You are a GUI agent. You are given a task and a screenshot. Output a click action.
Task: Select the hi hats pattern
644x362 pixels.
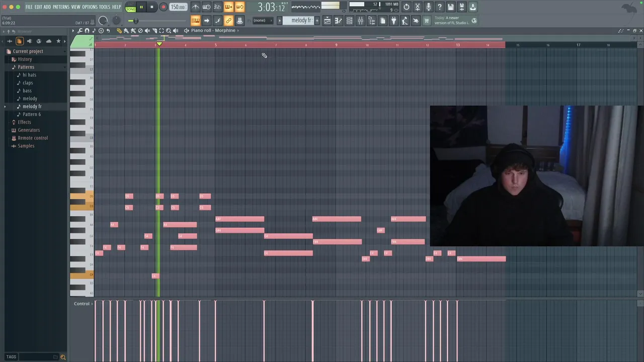pos(29,75)
